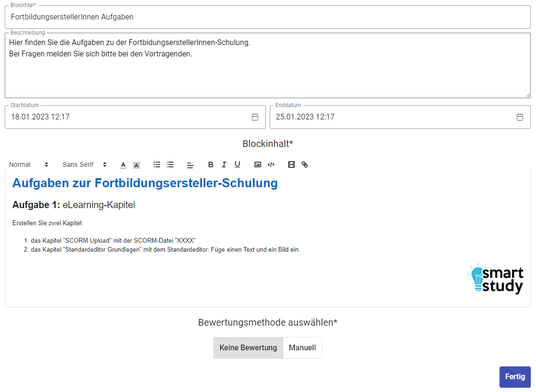Insert a code block with the code icon

click(271, 164)
